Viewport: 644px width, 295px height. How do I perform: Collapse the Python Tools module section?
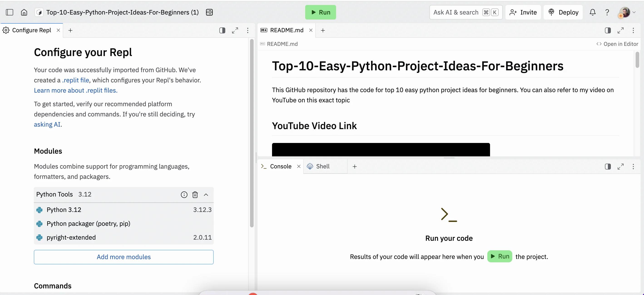[206, 194]
